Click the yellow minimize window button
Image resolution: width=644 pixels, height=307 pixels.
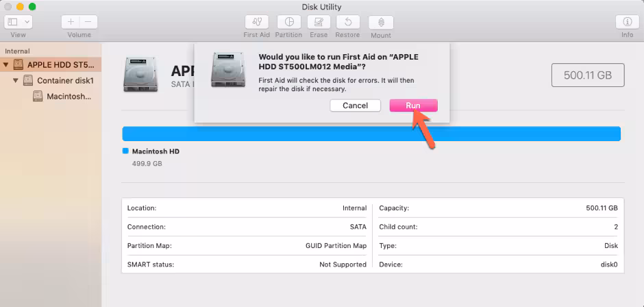coord(20,7)
